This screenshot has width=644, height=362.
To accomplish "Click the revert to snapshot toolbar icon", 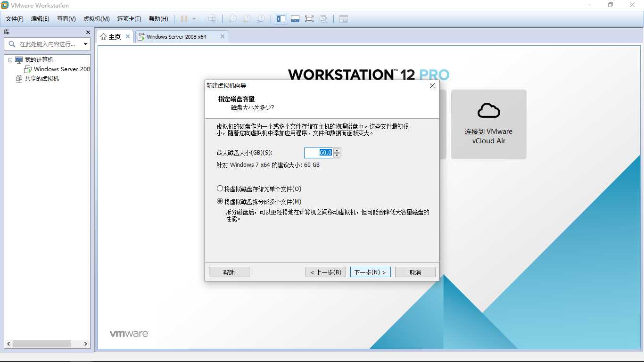I will (x=247, y=19).
